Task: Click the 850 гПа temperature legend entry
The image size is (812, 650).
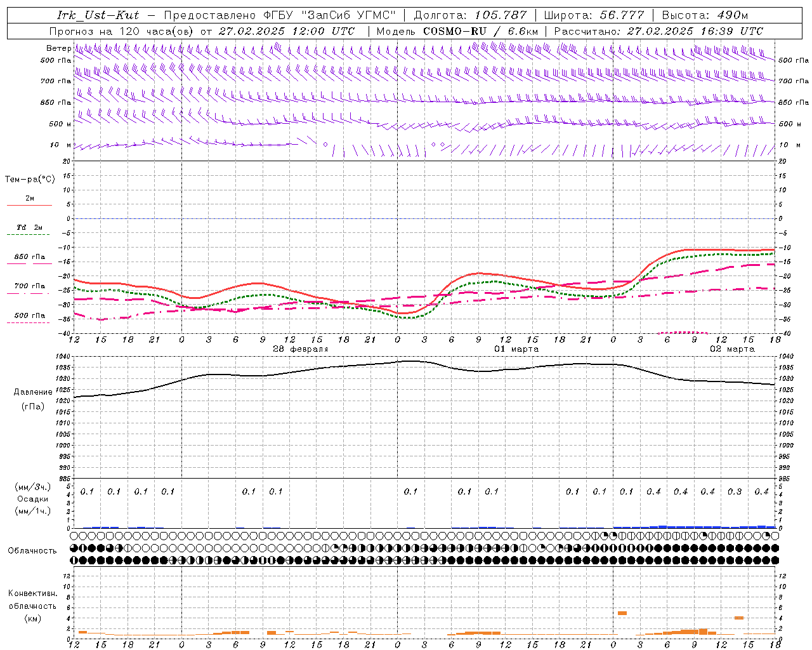Action: 30,257
